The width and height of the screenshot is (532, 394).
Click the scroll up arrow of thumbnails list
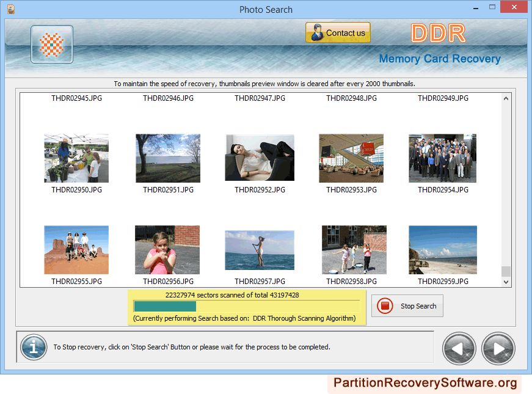[x=506, y=98]
